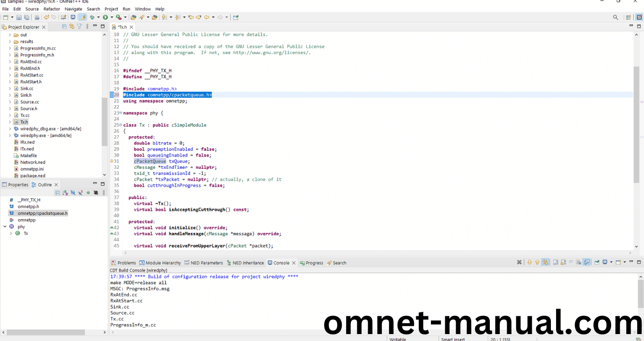Expand the results folder in Project Explorer

pyautogui.click(x=10, y=42)
